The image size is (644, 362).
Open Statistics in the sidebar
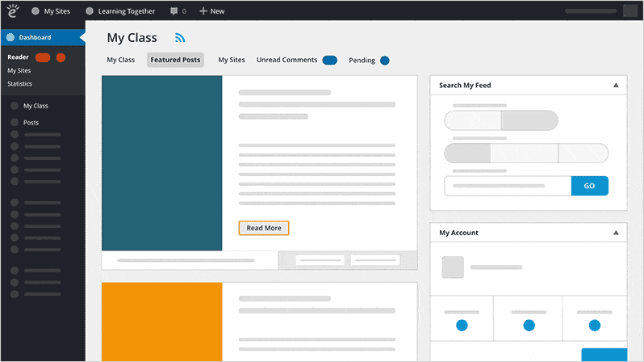pos(19,83)
